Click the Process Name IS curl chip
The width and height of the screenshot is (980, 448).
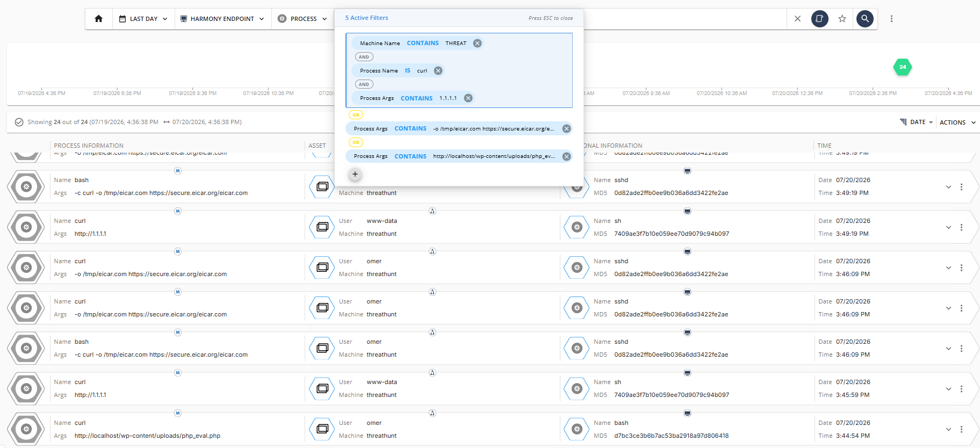click(x=398, y=70)
